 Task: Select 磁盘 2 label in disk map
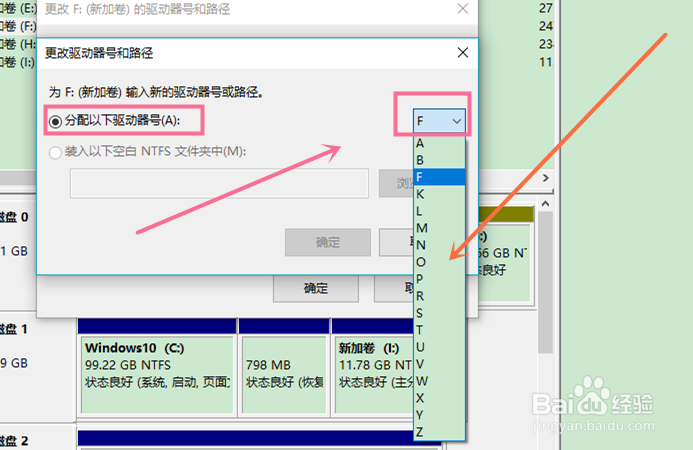pyautogui.click(x=14, y=441)
